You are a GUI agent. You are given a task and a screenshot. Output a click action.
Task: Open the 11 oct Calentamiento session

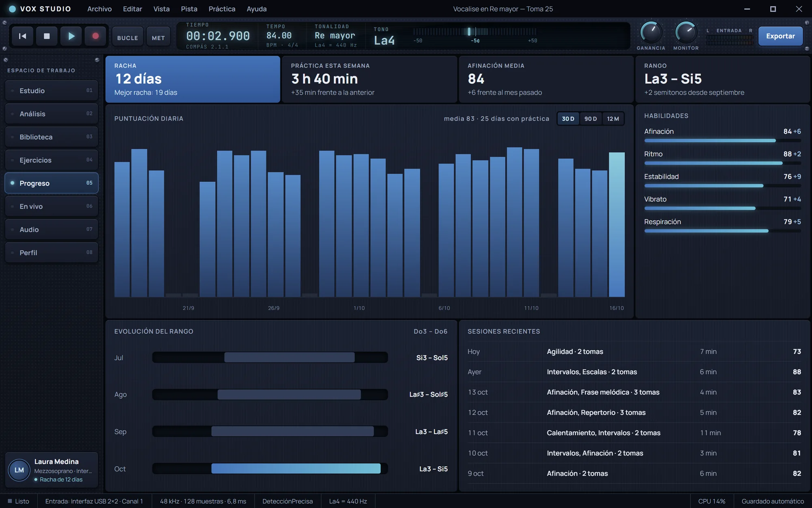pyautogui.click(x=634, y=433)
